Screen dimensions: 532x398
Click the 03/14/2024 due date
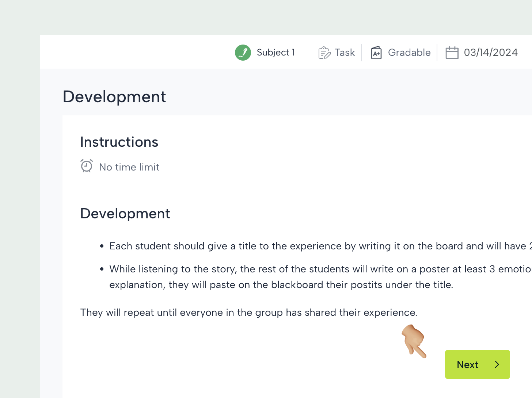tap(490, 53)
